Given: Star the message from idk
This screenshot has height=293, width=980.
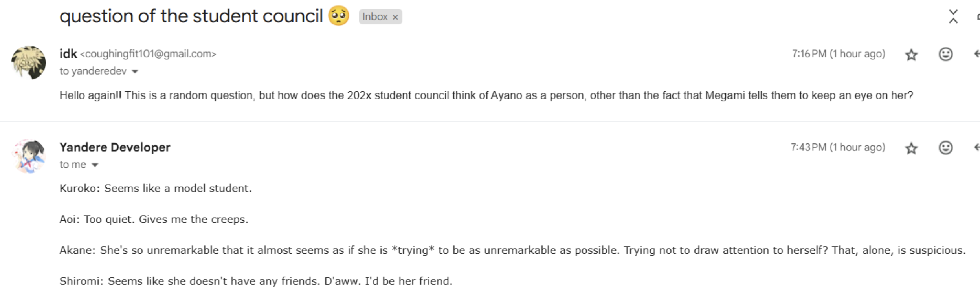Looking at the screenshot, I should [911, 55].
